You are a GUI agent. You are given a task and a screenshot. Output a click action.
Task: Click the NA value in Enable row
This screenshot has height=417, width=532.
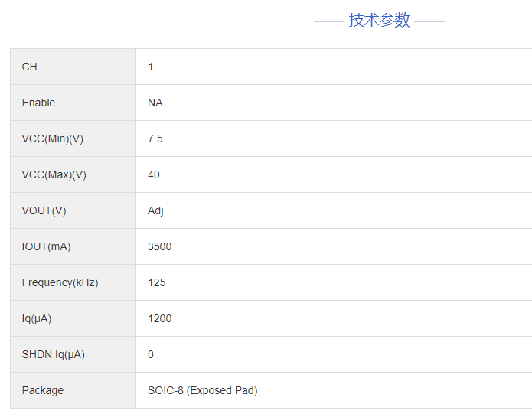click(155, 103)
